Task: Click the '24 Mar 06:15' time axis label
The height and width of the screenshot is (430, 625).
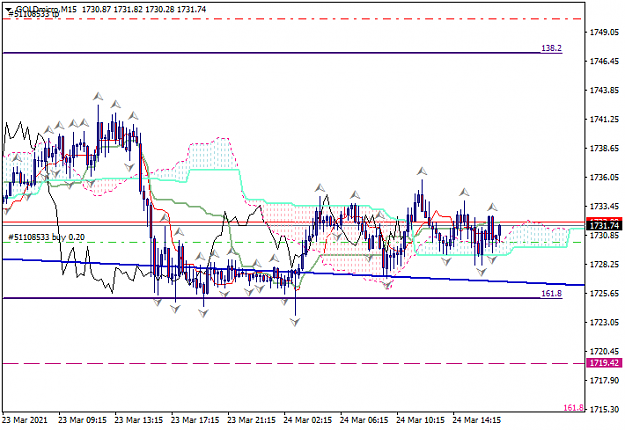Action: 364,420
